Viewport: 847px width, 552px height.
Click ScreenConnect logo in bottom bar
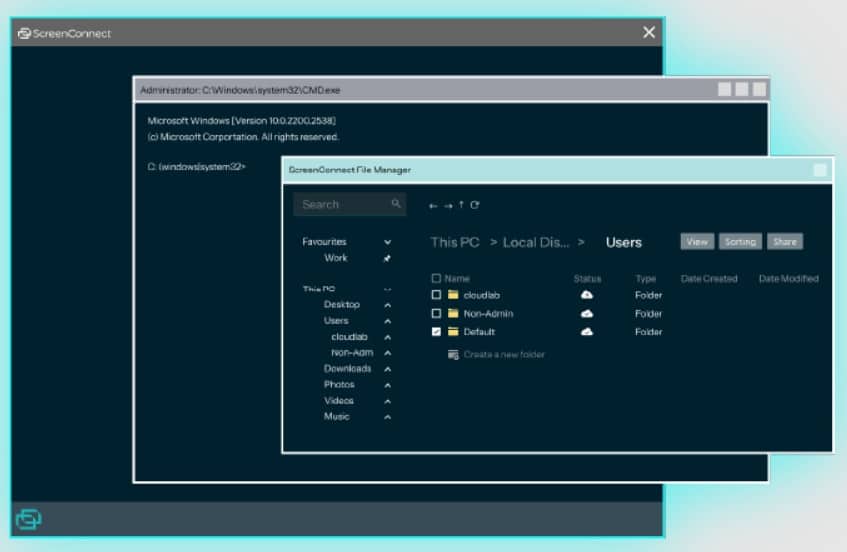[x=28, y=519]
